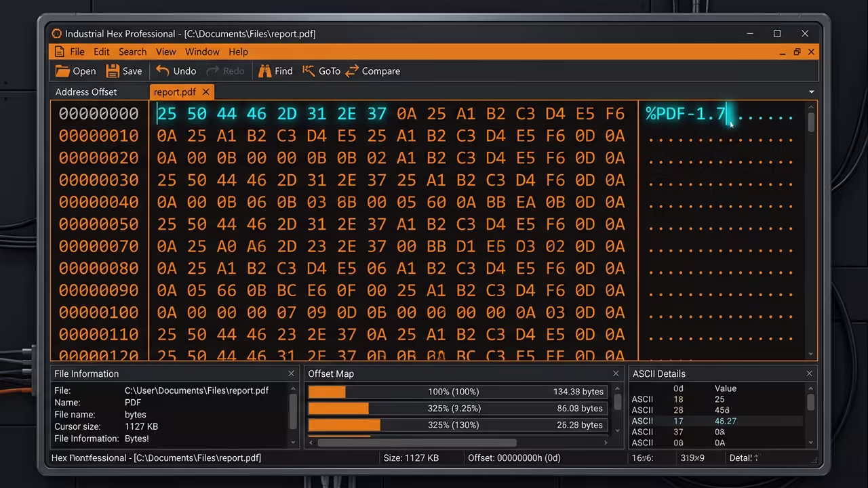
Task: Open the Window menu
Action: 202,52
